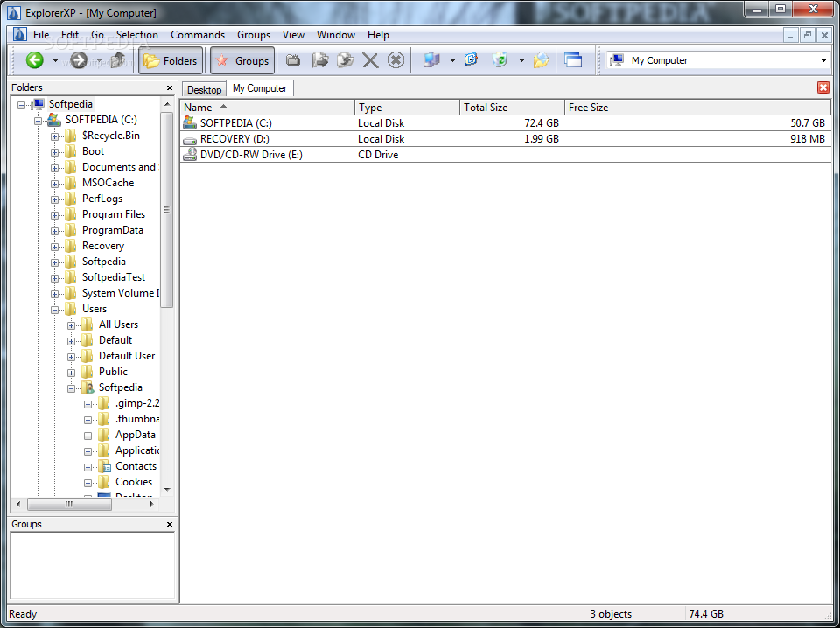
Task: Click the folder tree vertical scrollbar thumb
Action: [166, 210]
